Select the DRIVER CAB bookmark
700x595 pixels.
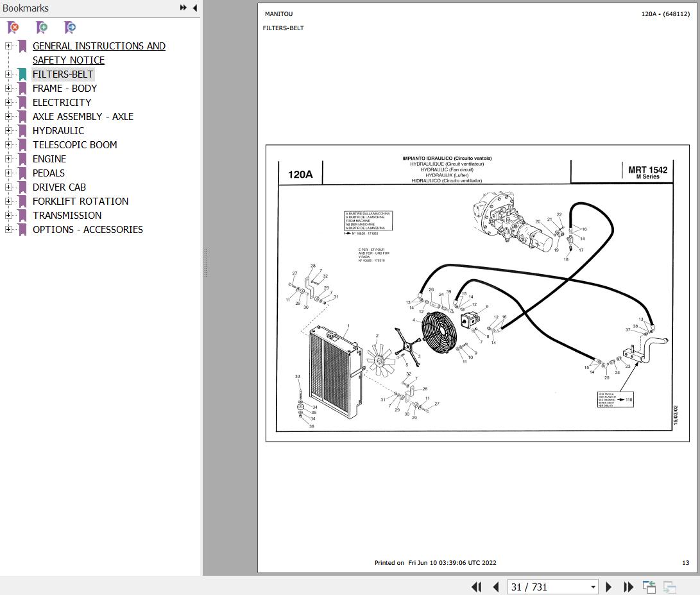[x=59, y=187]
